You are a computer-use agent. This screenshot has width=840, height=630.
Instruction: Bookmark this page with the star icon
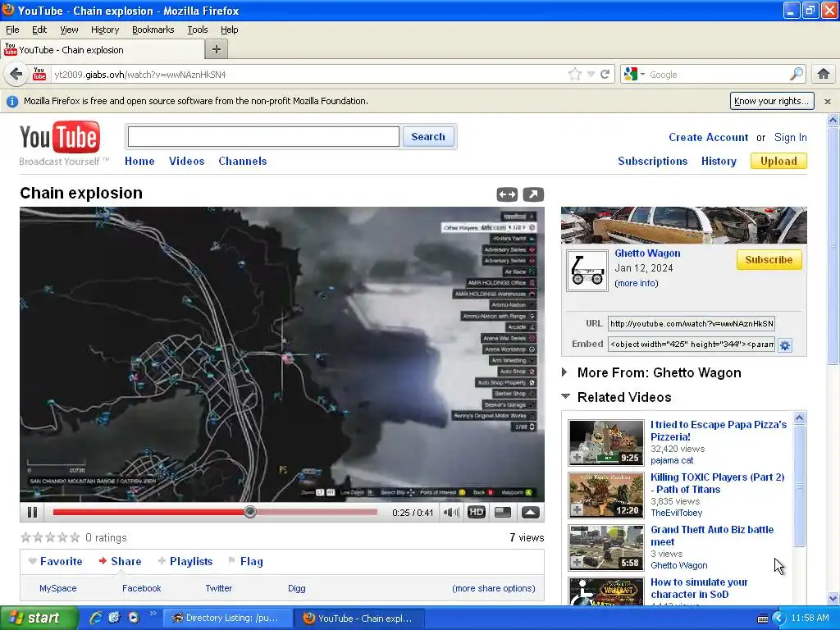(x=575, y=74)
